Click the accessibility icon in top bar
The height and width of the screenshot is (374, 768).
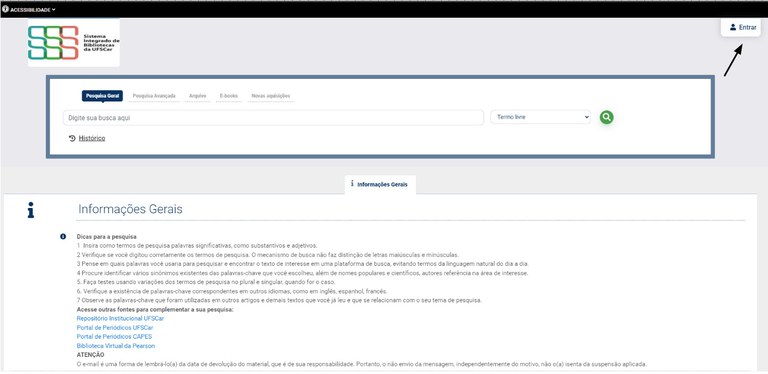(5, 9)
